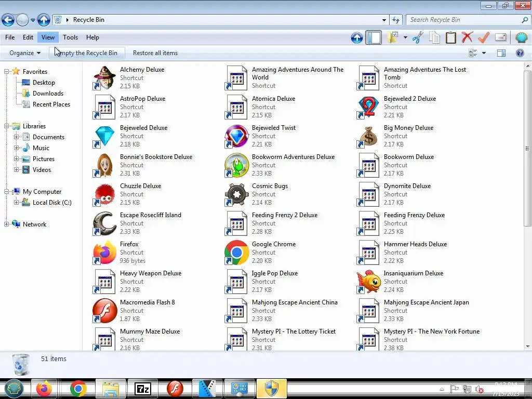This screenshot has height=399, width=532.
Task: Click the Start button on the taskbar
Action: click(13, 389)
